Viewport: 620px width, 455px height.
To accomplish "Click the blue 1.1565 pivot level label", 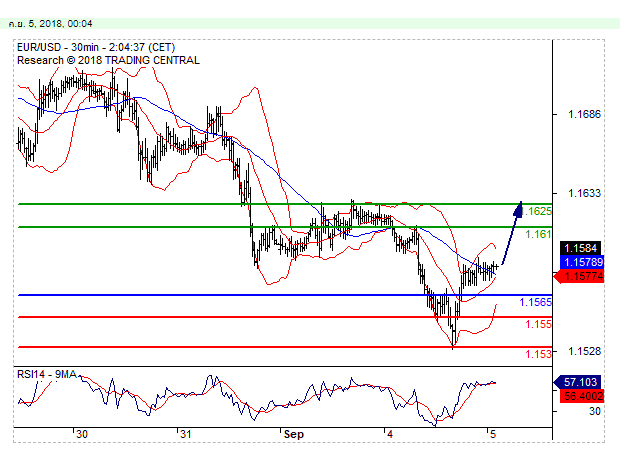I will [535, 302].
